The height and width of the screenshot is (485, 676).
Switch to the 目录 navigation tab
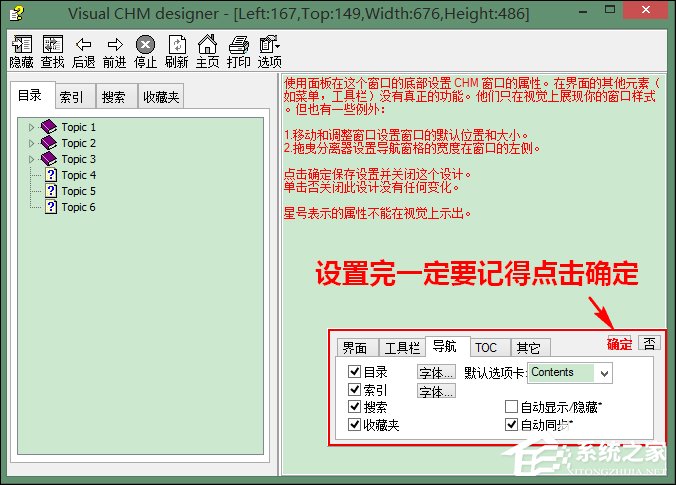[32, 95]
